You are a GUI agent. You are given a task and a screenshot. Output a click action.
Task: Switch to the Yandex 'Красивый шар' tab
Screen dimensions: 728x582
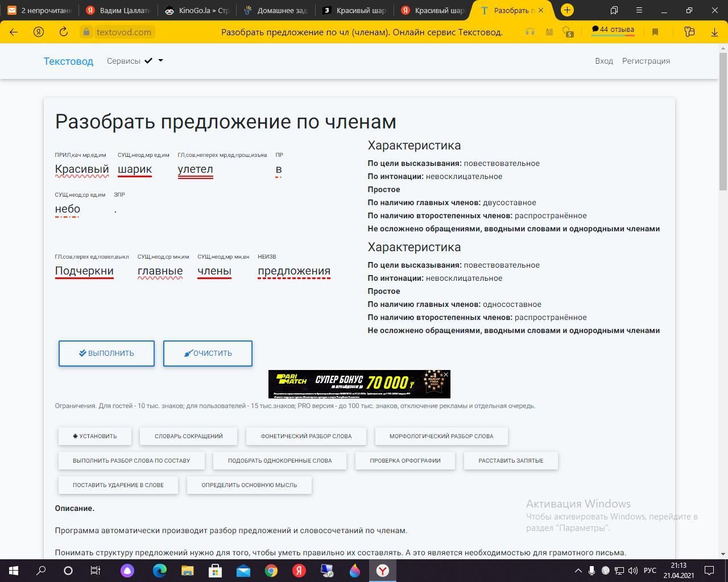pyautogui.click(x=433, y=10)
